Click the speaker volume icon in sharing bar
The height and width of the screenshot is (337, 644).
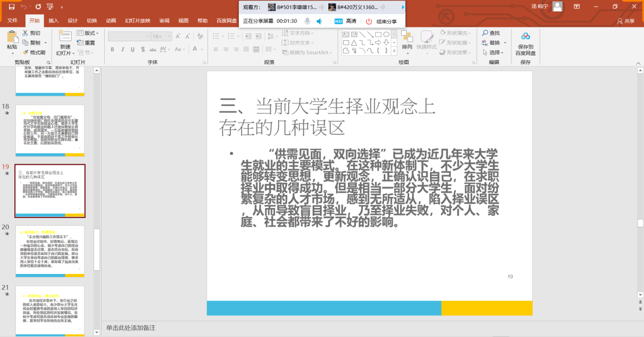click(x=320, y=21)
